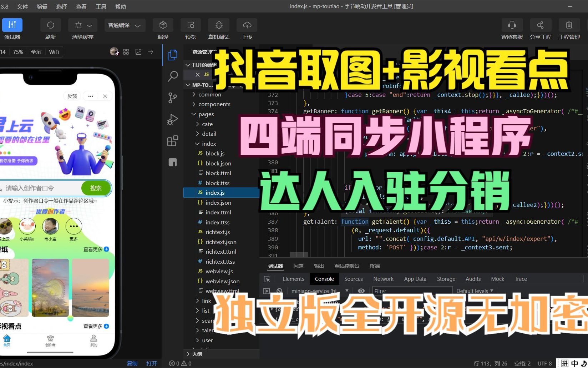Expand the cate folder
The width and height of the screenshot is (588, 368).
[207, 124]
